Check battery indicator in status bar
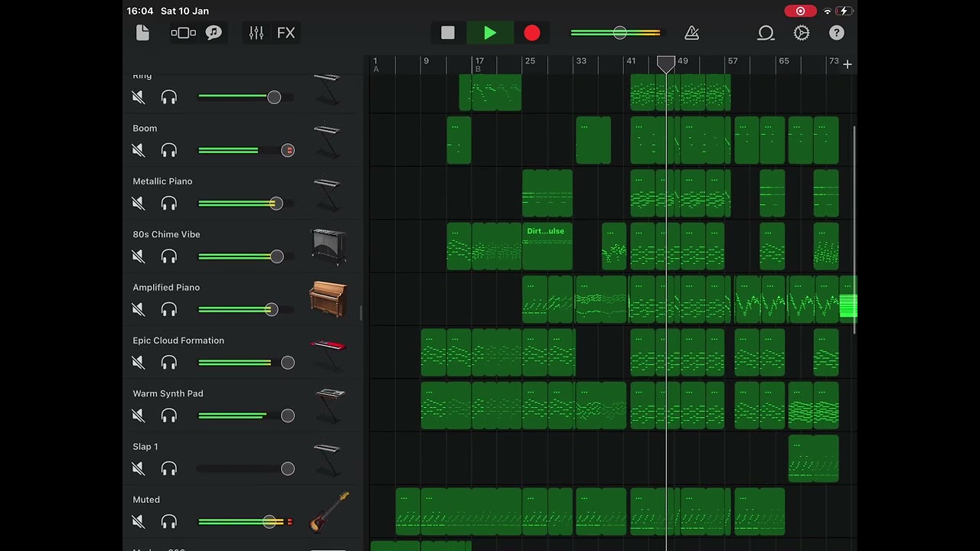The image size is (980, 551). tap(844, 11)
